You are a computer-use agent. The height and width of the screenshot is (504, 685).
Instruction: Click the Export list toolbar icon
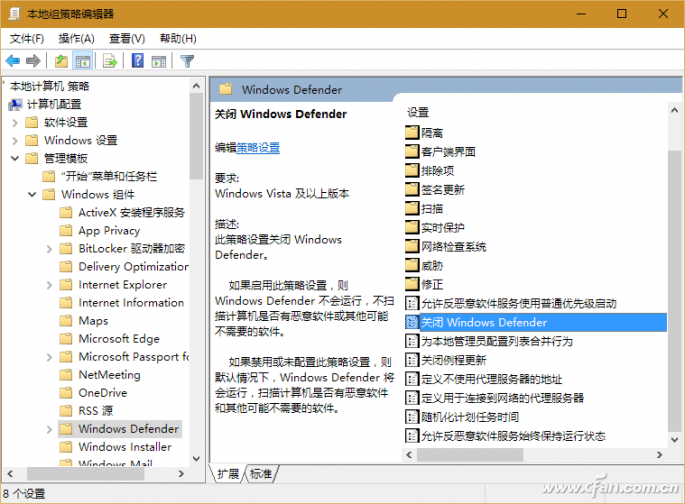[110, 61]
